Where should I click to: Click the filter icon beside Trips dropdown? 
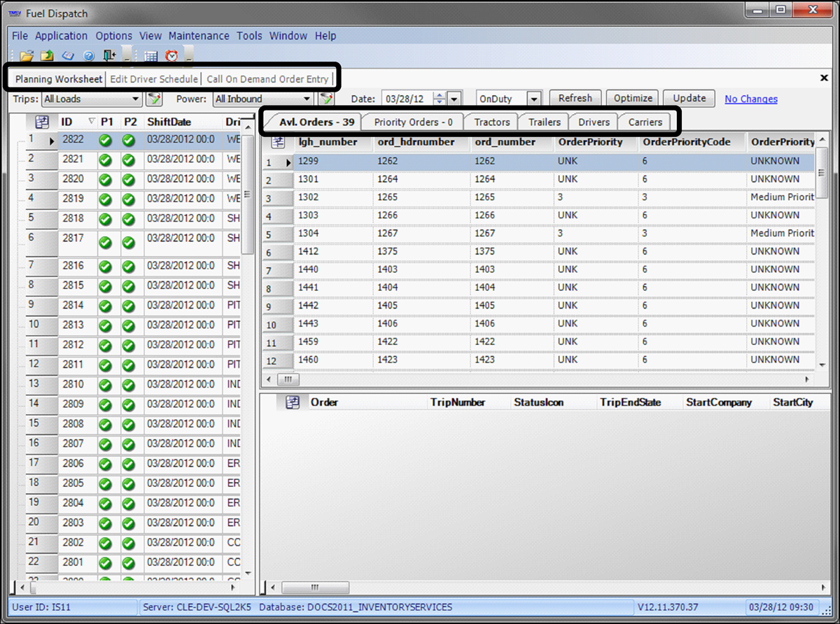click(x=154, y=99)
